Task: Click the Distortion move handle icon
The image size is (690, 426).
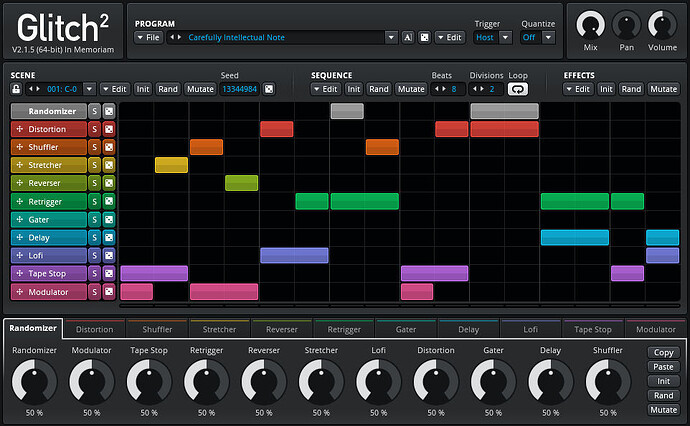Action: point(19,129)
